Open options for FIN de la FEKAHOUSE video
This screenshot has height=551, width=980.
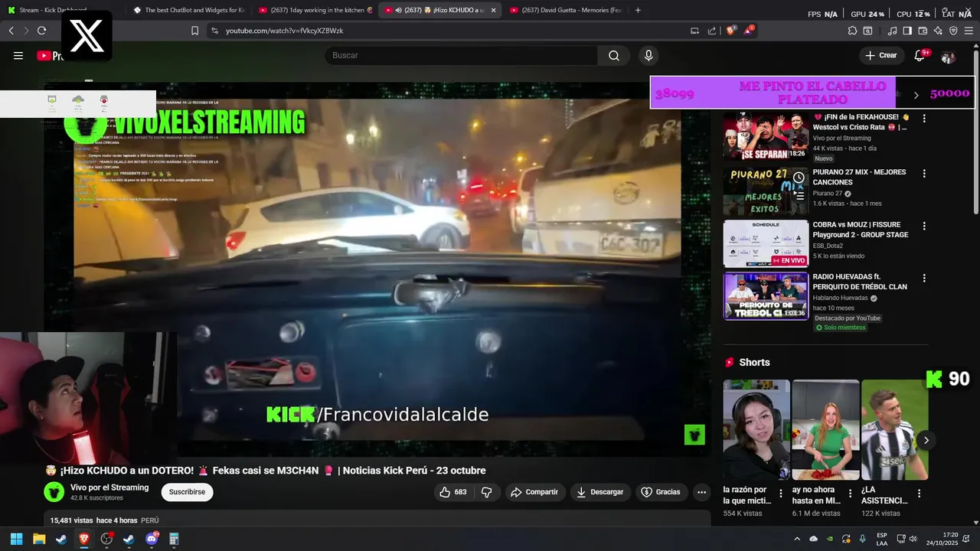(x=924, y=119)
